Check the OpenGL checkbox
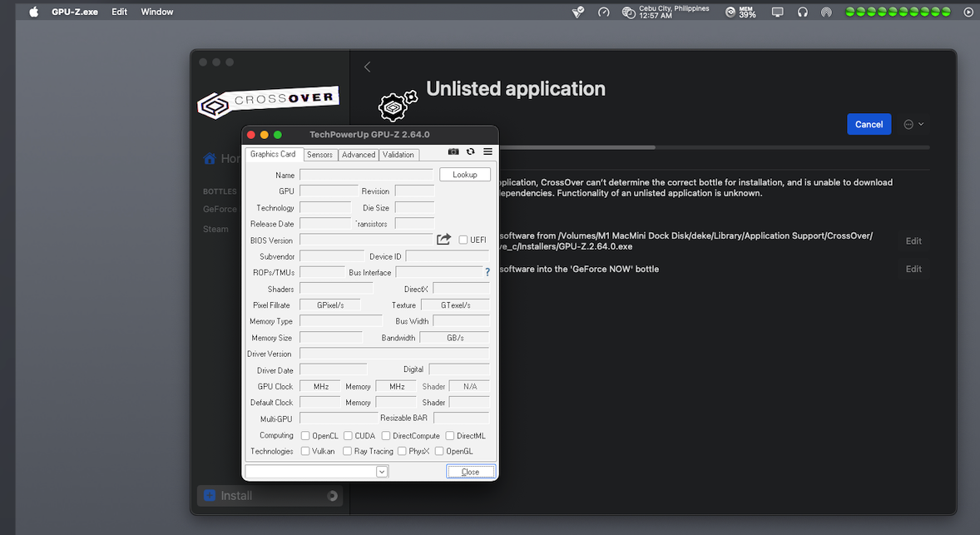980x535 pixels. pos(438,451)
